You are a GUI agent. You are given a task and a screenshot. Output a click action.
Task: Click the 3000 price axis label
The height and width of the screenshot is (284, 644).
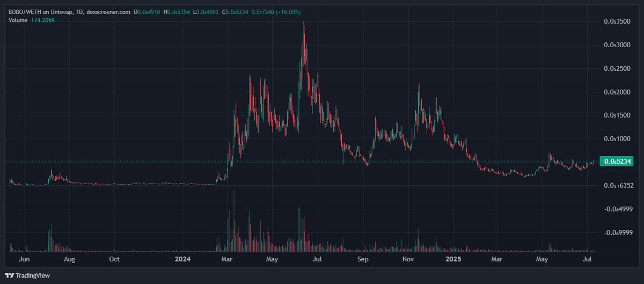pyautogui.click(x=618, y=45)
